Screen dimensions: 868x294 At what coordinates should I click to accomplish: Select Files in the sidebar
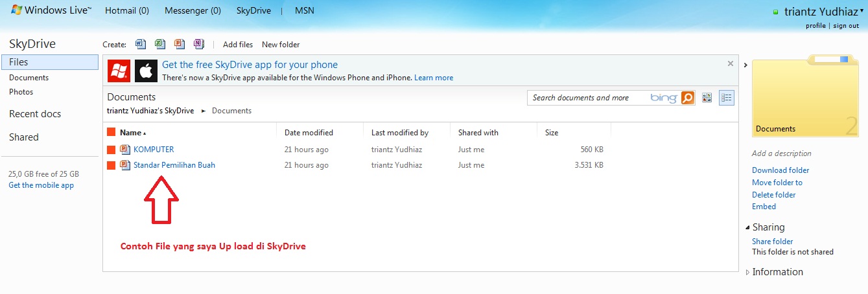[50, 62]
